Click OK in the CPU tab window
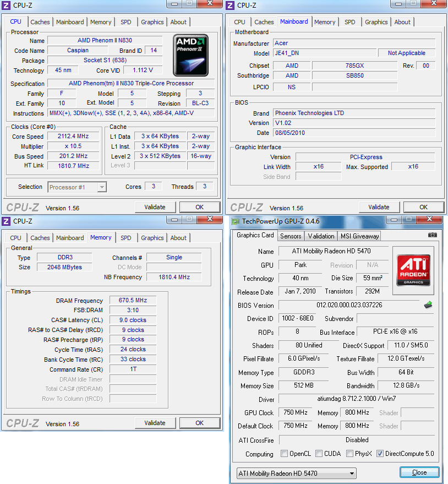 pyautogui.click(x=200, y=207)
